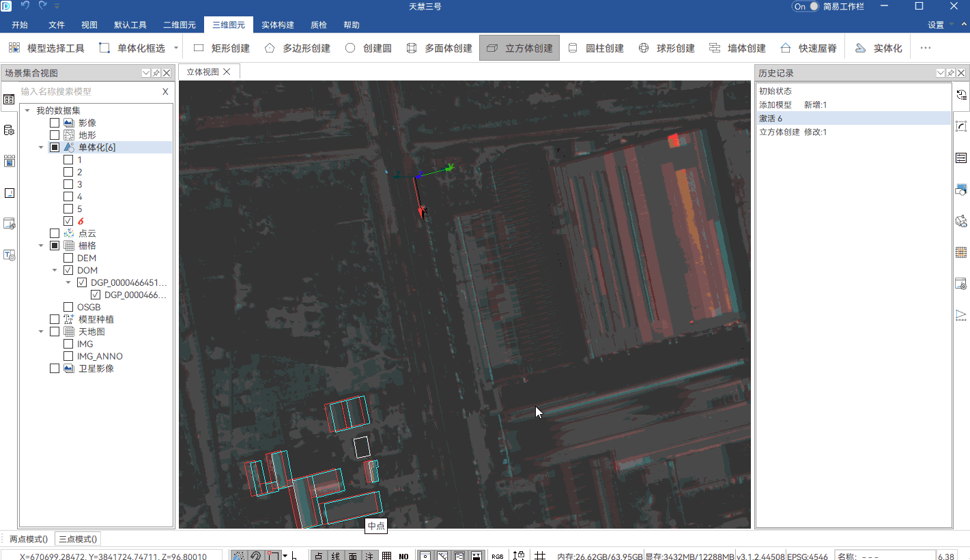Open the 设置 settings button
970x560 pixels.
936,25
